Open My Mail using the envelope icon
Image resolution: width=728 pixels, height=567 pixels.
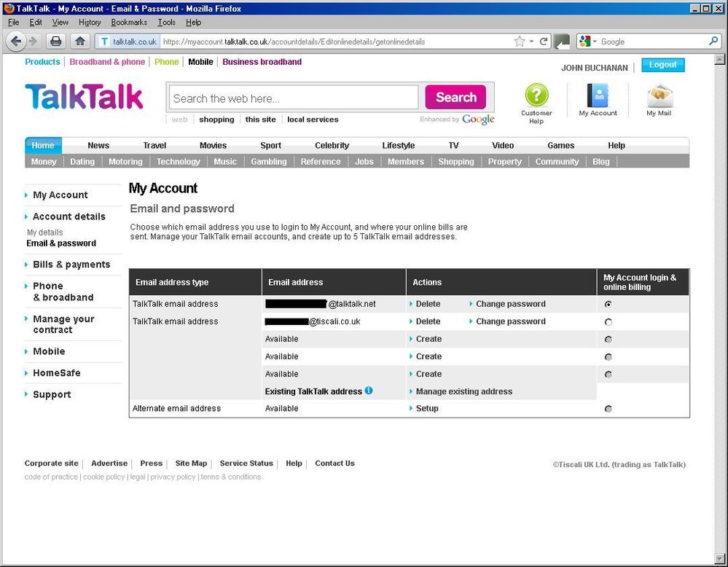pyautogui.click(x=658, y=95)
